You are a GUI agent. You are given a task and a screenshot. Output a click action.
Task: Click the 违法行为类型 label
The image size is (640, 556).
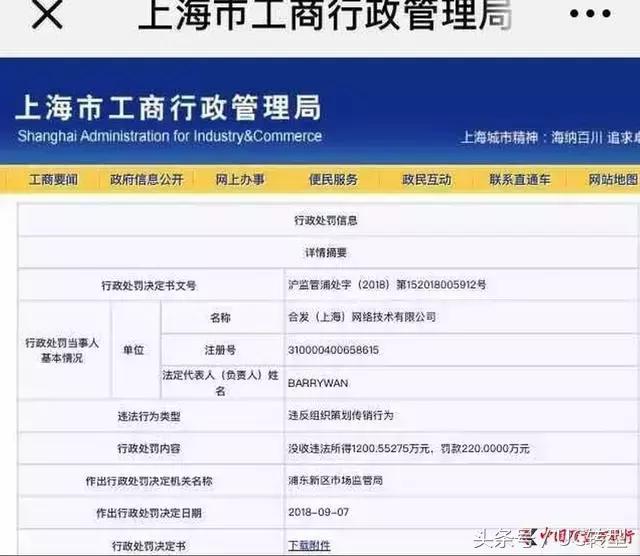(149, 416)
